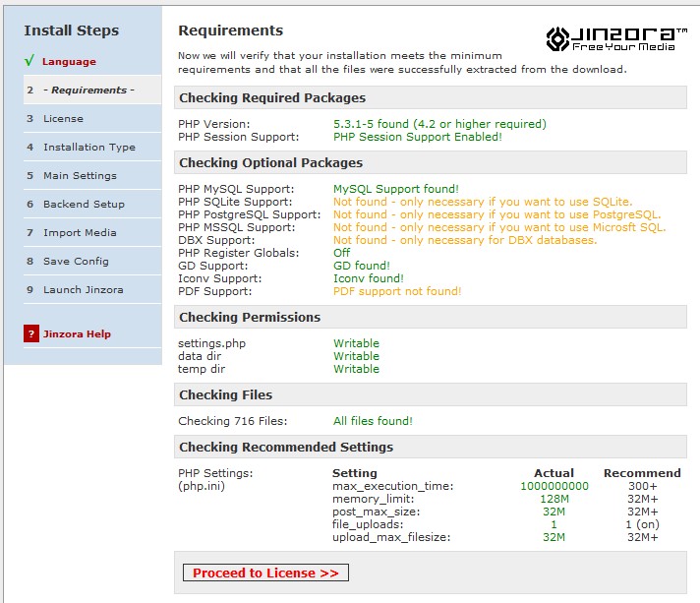The height and width of the screenshot is (603, 700).
Task: Click the 'Recommend' column header
Action: tap(642, 473)
